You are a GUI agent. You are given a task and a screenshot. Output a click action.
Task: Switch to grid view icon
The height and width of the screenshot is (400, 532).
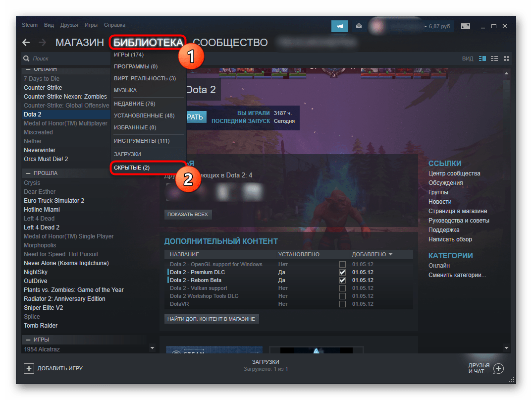coord(506,58)
